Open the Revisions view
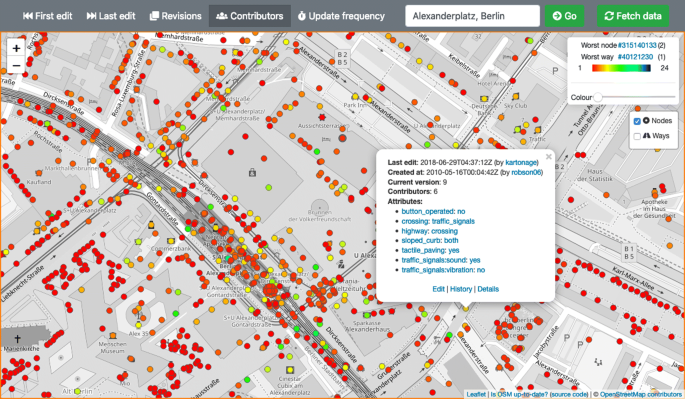Screen dimensions: 685x399 (175, 16)
